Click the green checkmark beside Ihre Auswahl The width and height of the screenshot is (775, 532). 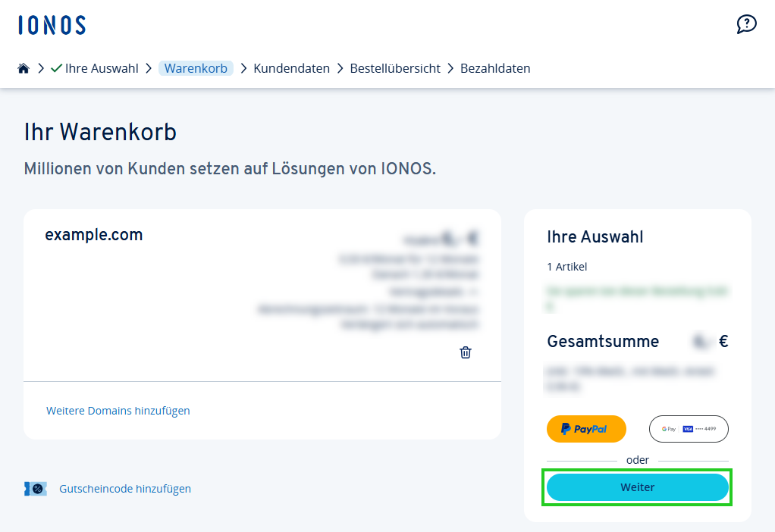click(x=56, y=68)
